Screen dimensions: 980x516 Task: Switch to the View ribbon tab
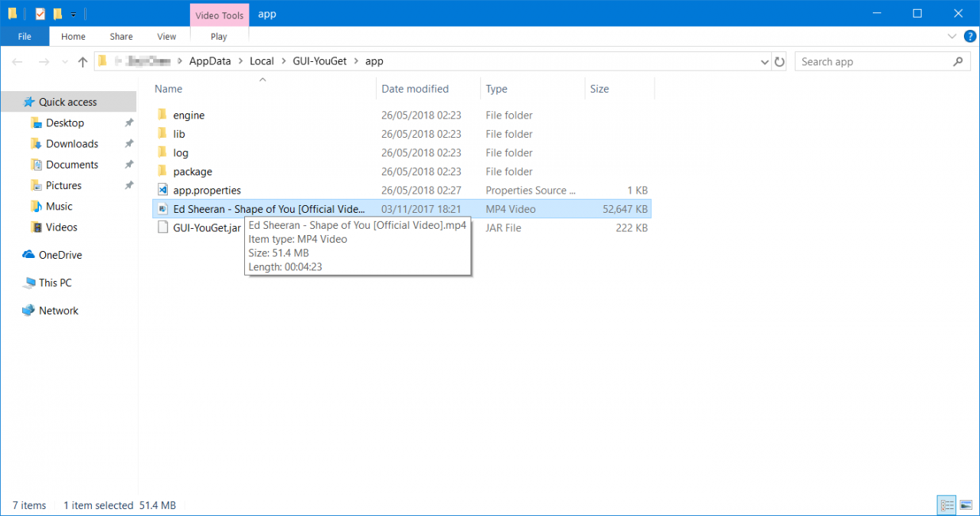click(166, 36)
